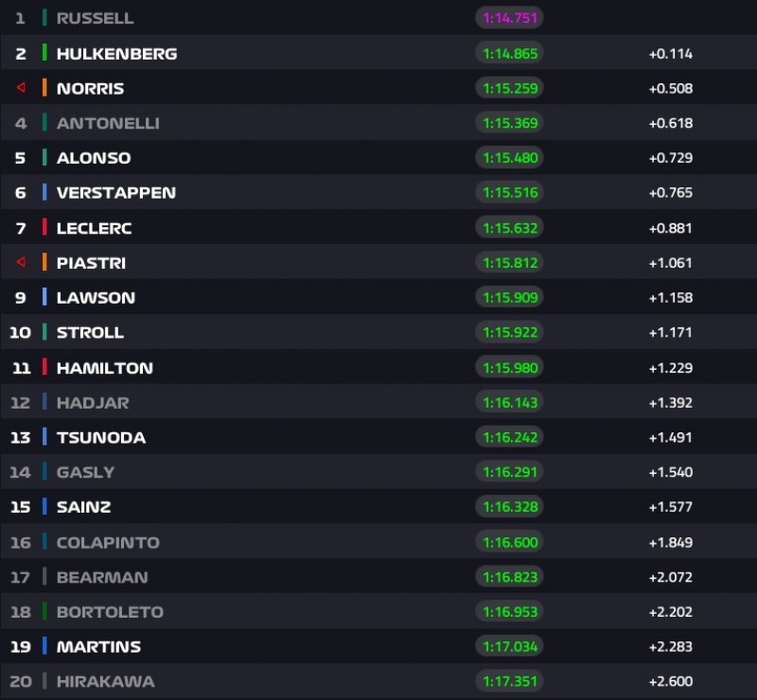Click the green team color bar beside HULKENBERG
This screenshot has height=700, width=757.
tap(44, 53)
